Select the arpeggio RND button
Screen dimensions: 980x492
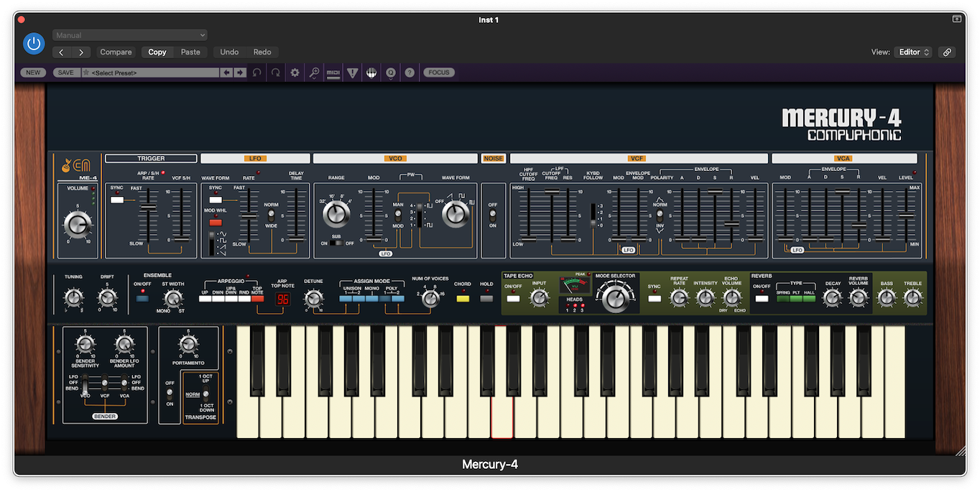click(244, 299)
